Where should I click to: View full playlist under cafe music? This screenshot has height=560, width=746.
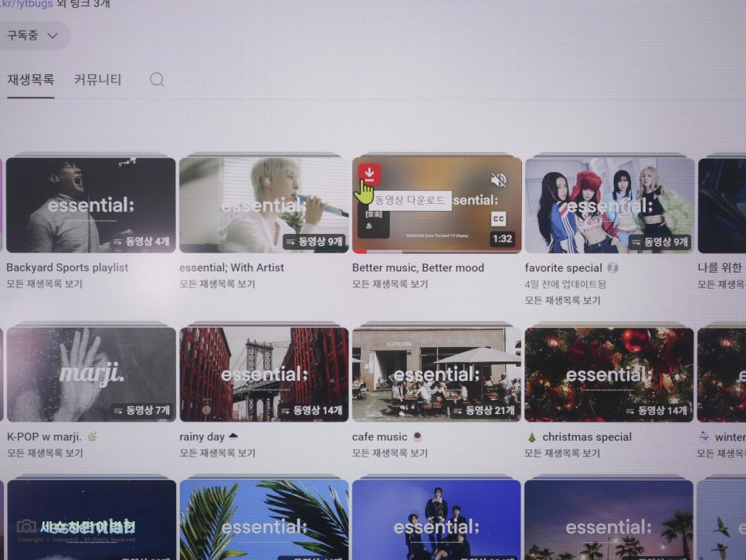click(x=390, y=453)
